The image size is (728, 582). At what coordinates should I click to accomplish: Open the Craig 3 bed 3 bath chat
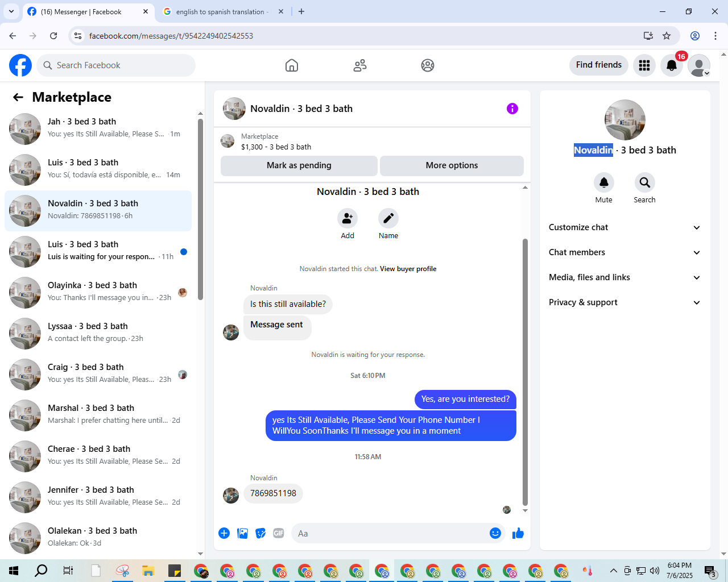click(x=98, y=375)
